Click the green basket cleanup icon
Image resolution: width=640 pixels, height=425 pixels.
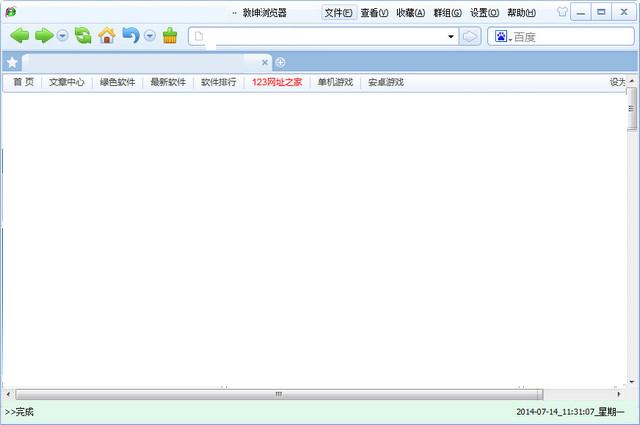click(x=170, y=36)
